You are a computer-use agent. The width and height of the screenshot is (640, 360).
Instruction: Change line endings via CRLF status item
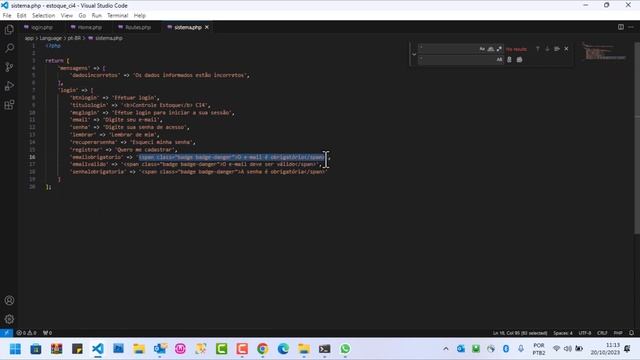pyautogui.click(x=602, y=333)
